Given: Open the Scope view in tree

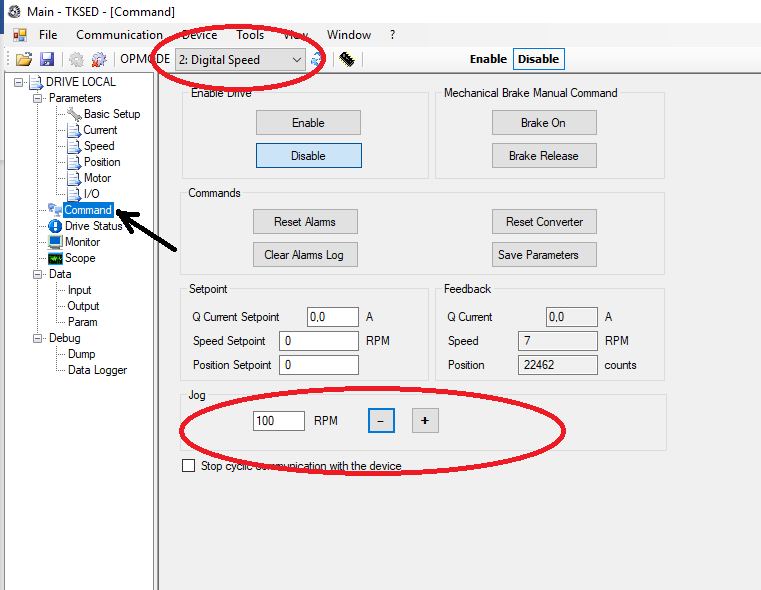Looking at the screenshot, I should pyautogui.click(x=80, y=258).
